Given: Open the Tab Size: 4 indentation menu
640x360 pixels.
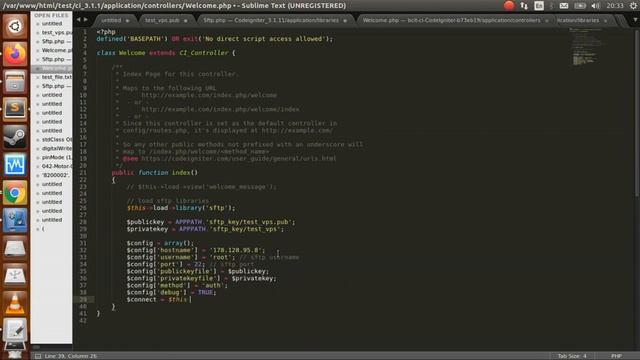Looking at the screenshot, I should point(572,356).
